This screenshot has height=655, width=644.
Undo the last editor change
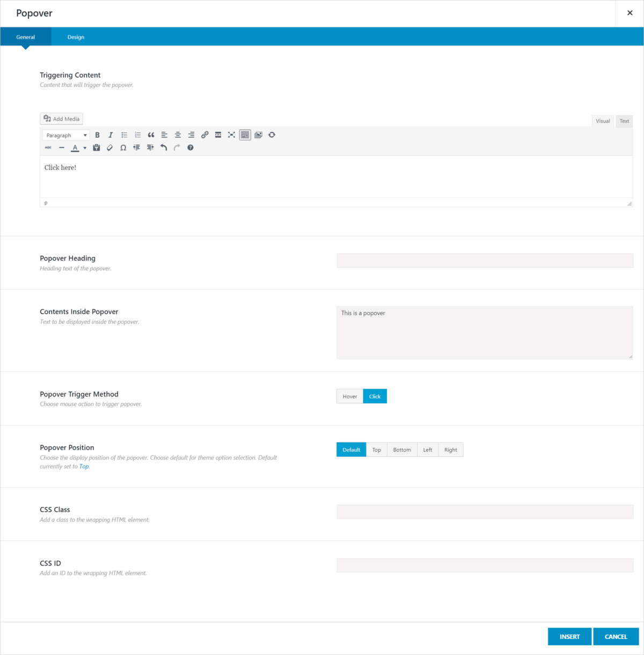163,148
